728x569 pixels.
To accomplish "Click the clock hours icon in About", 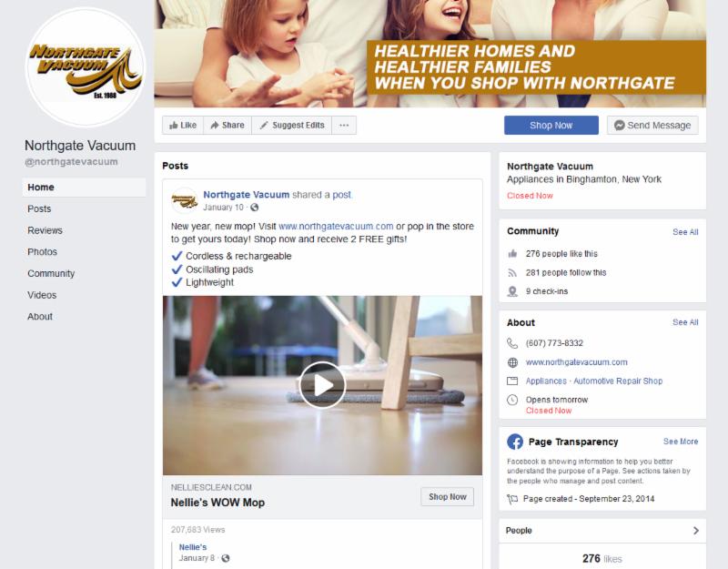I will click(x=512, y=400).
